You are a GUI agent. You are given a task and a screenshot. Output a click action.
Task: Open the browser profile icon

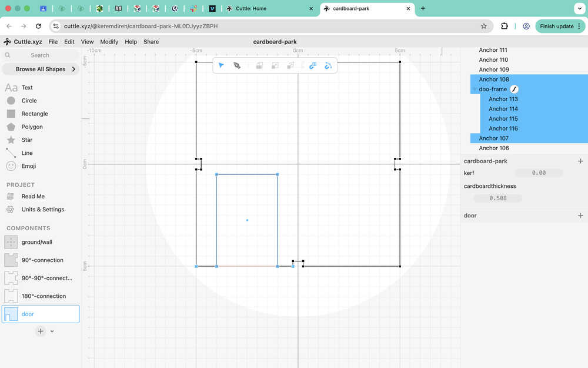(526, 26)
